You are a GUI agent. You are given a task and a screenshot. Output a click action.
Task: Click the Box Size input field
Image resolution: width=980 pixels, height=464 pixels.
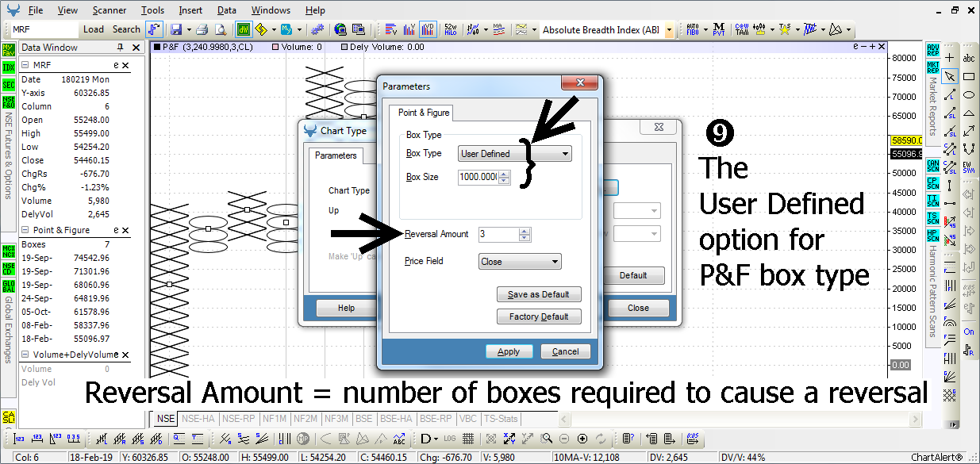pos(478,177)
